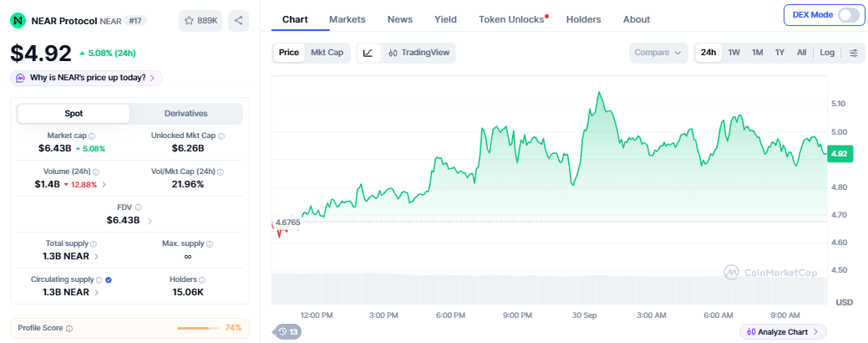The height and width of the screenshot is (343, 868).
Task: Toggle DEX Mode switch
Action: pos(848,15)
